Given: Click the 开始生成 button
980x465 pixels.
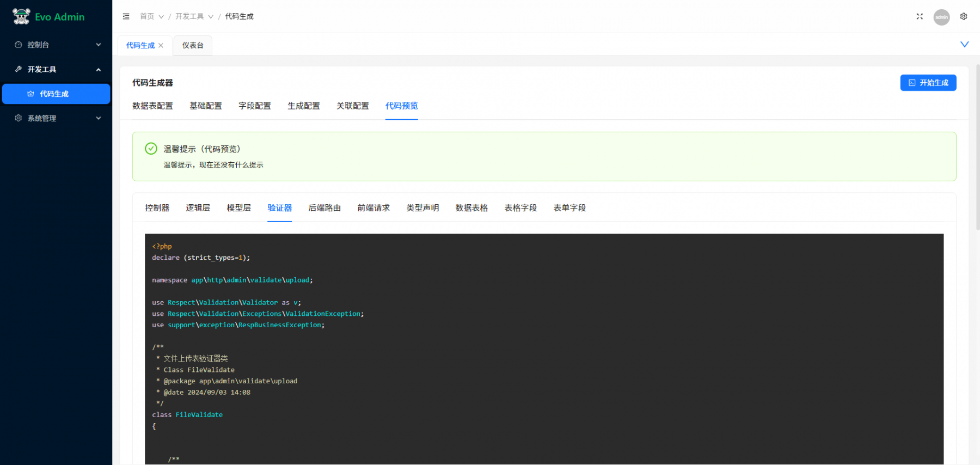Looking at the screenshot, I should tap(928, 83).
